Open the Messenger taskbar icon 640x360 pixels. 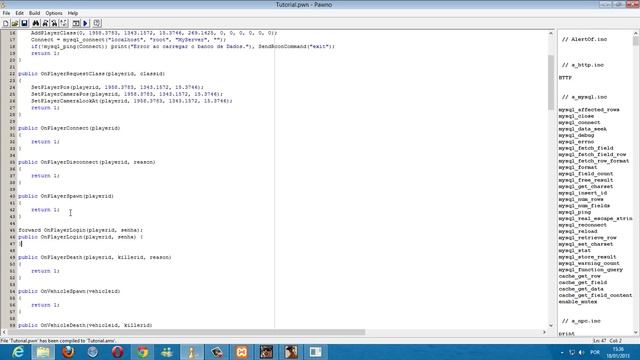(x=167, y=352)
